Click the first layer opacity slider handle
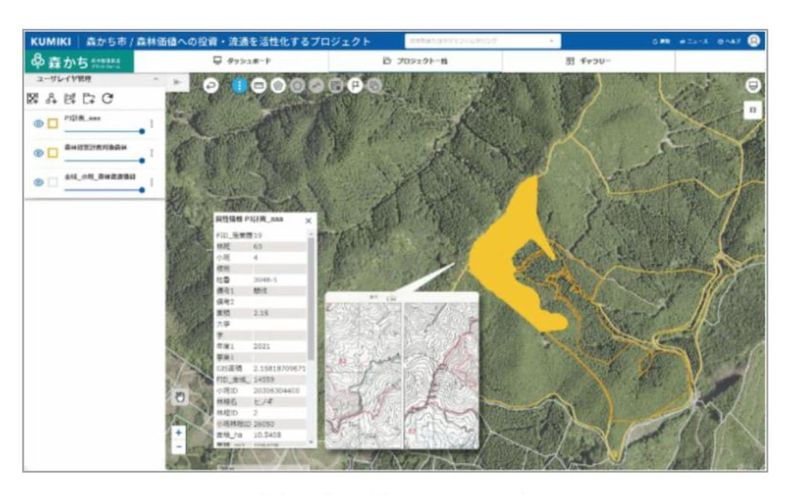The image size is (800, 495). 142,132
